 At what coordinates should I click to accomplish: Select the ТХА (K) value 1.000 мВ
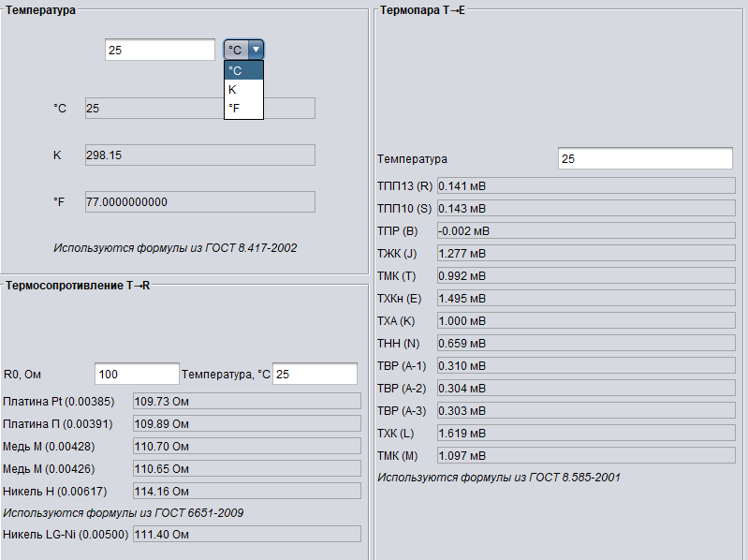pos(585,321)
